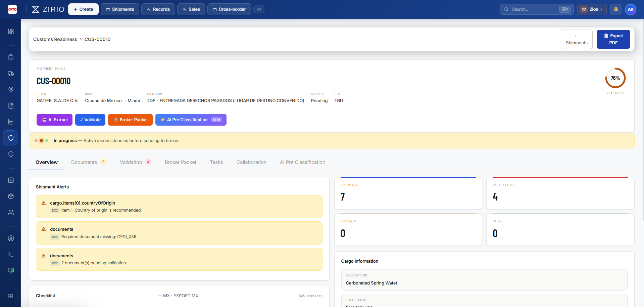The image size is (644, 307).
Task: Click the broadcast signal icon in top bar
Action: (x=259, y=9)
